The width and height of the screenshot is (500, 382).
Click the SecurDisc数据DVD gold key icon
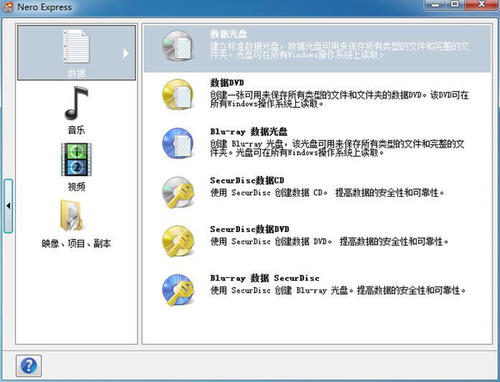[x=178, y=241]
